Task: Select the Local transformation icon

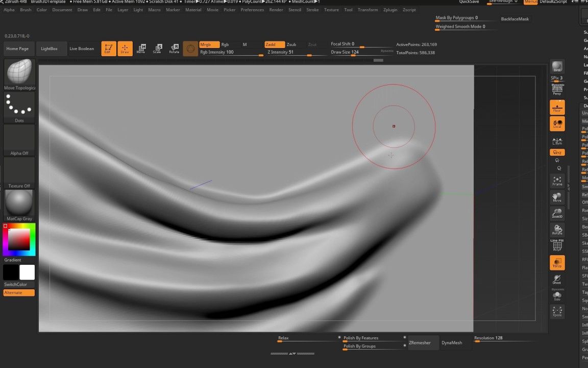Action: click(x=557, y=123)
